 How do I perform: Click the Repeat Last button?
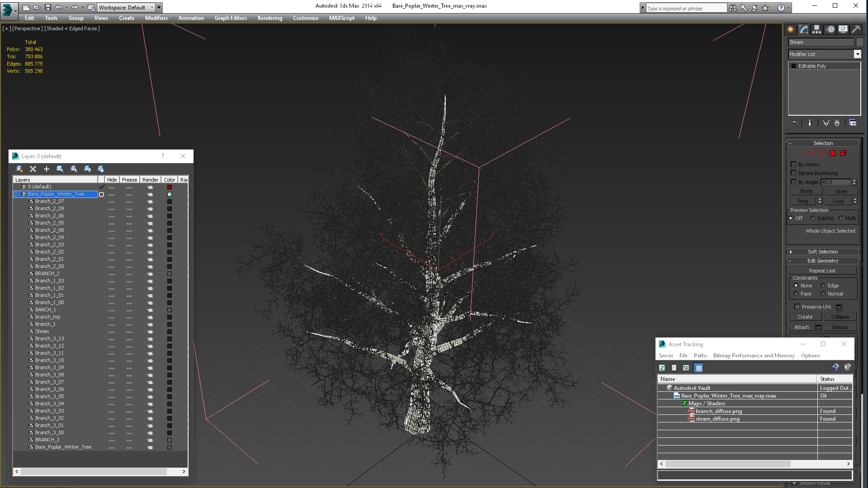[x=822, y=271]
